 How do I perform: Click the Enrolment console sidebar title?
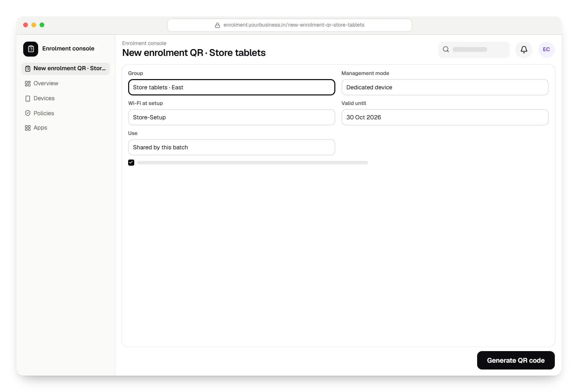point(68,48)
